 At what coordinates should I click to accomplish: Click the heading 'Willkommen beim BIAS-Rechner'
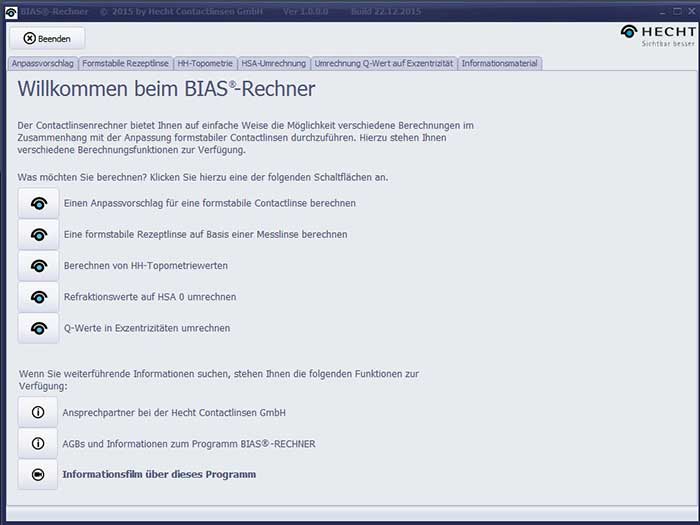point(166,89)
